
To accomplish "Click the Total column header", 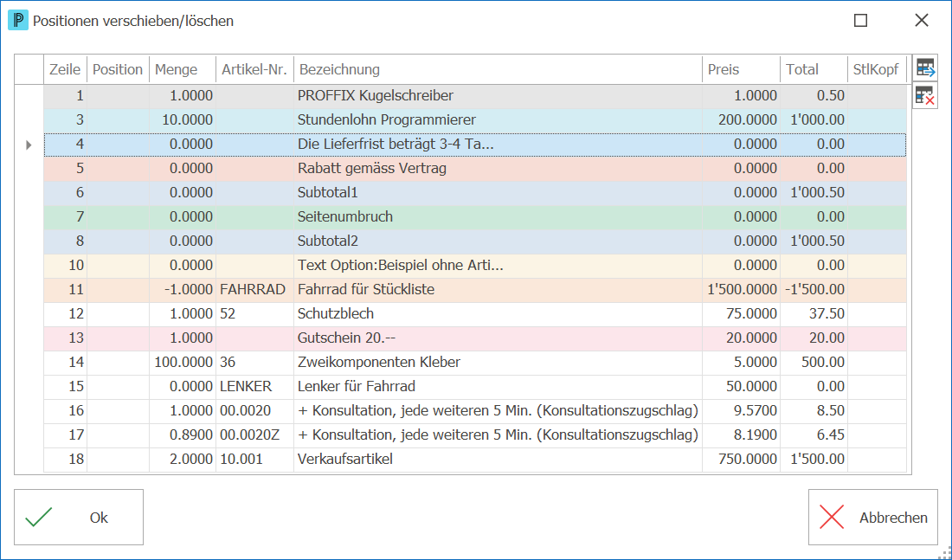I will (x=814, y=70).
